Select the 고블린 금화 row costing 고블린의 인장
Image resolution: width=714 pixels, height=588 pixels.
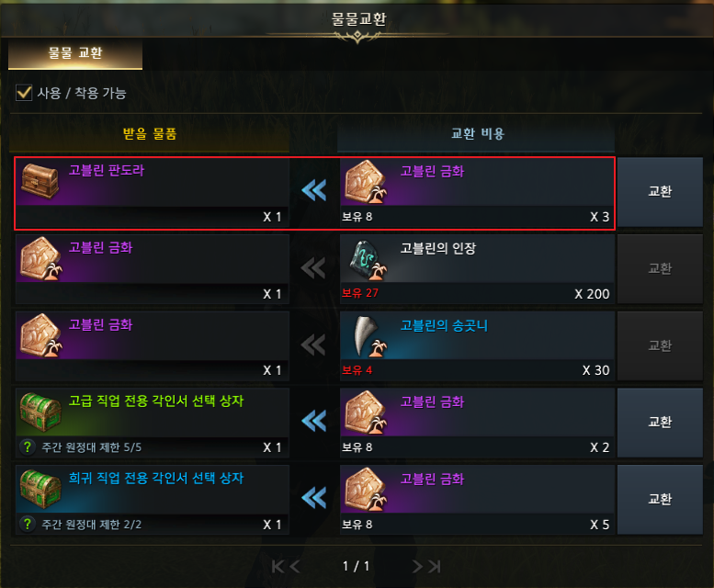tap(314, 269)
